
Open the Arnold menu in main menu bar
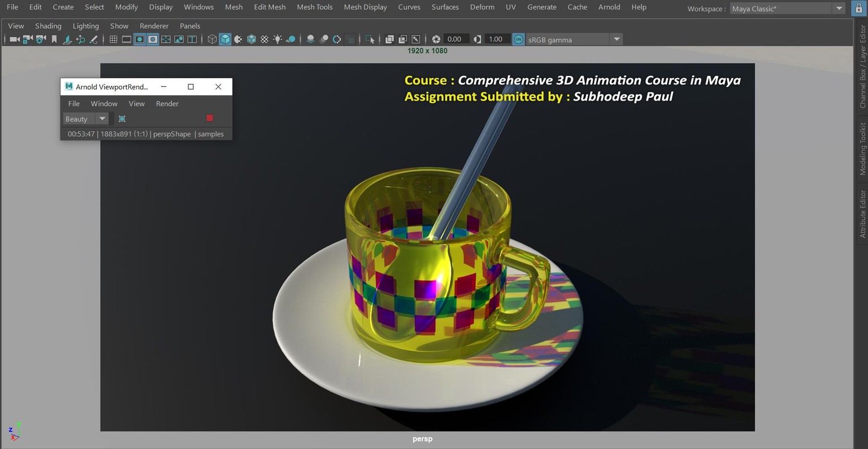609,7
